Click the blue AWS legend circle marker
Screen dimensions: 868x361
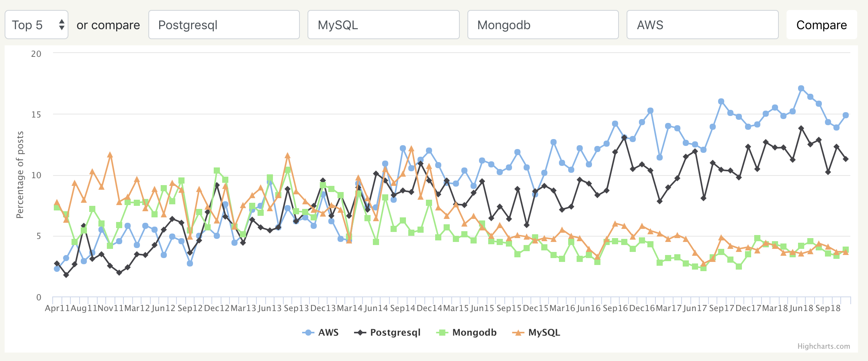click(x=308, y=333)
